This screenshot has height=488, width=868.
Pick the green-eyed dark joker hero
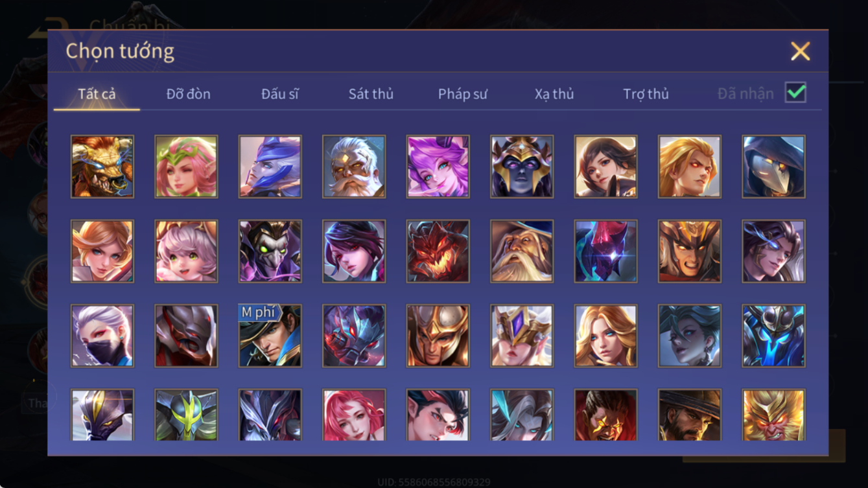pyautogui.click(x=270, y=251)
